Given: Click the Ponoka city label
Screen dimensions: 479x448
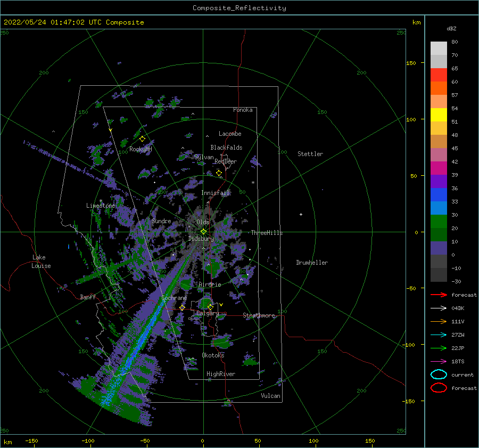Looking at the screenshot, I should click(x=243, y=110).
